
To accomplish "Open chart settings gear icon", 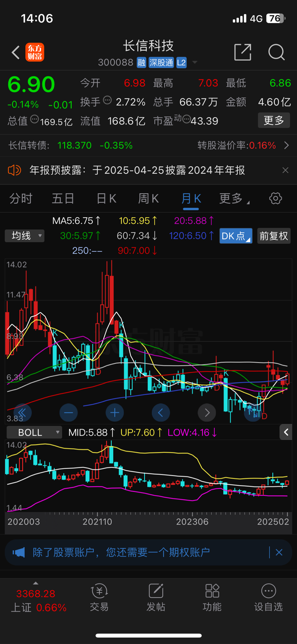I will coord(276,198).
